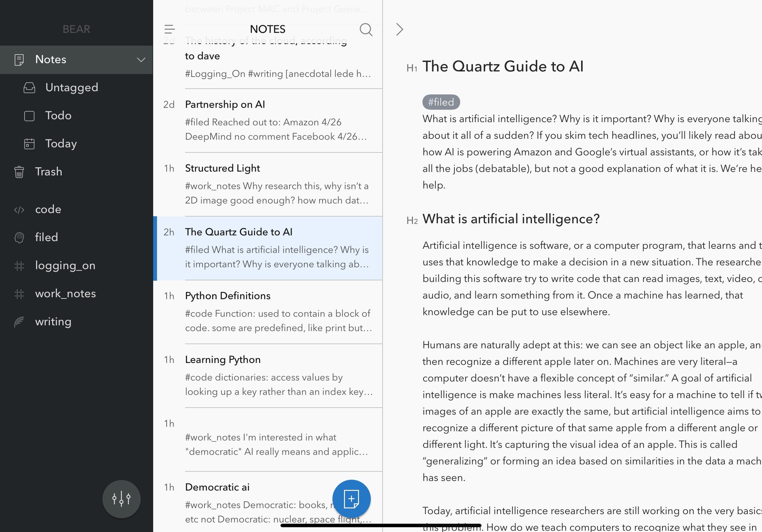Select the Today filter
762x532 pixels.
pyautogui.click(x=76, y=144)
